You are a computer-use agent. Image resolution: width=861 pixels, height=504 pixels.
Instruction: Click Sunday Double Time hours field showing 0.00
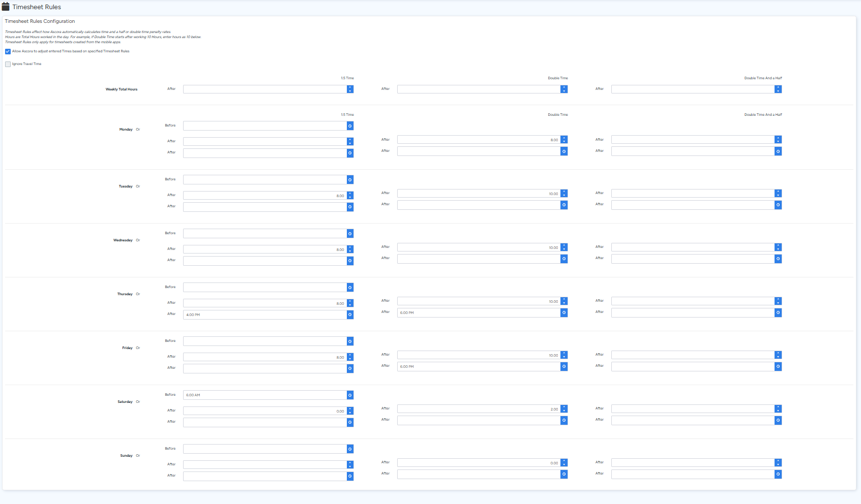coord(479,463)
